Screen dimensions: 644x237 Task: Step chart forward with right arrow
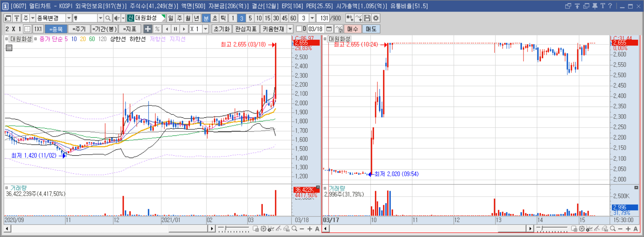pyautogui.click(x=184, y=29)
